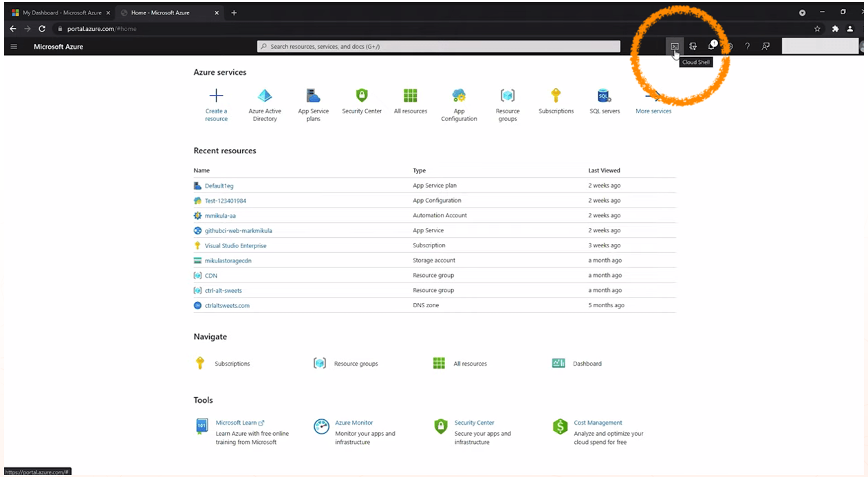The image size is (868, 477).
Task: Click the 'Last Viewed' column header
Action: tap(605, 170)
